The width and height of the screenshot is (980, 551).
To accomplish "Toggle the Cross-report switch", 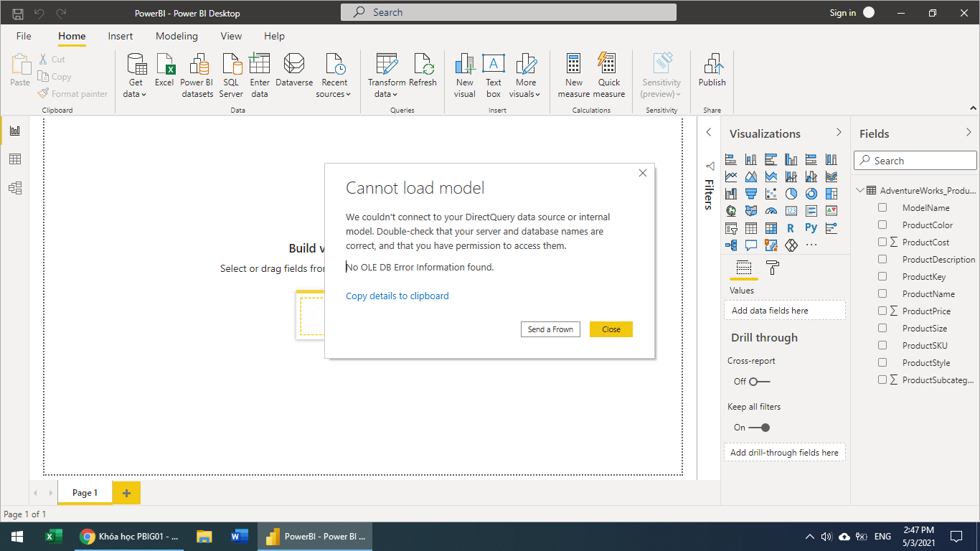I will pos(759,382).
